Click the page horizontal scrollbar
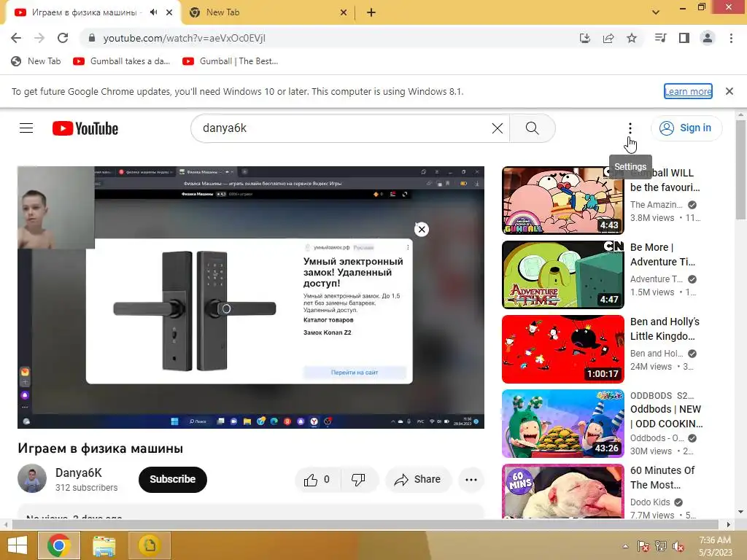 367,524
